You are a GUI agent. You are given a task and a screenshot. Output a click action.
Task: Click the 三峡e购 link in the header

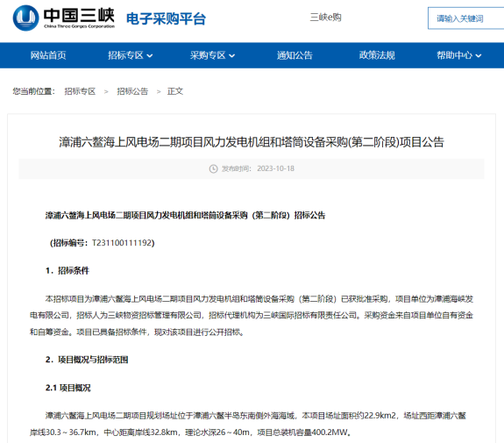click(325, 17)
